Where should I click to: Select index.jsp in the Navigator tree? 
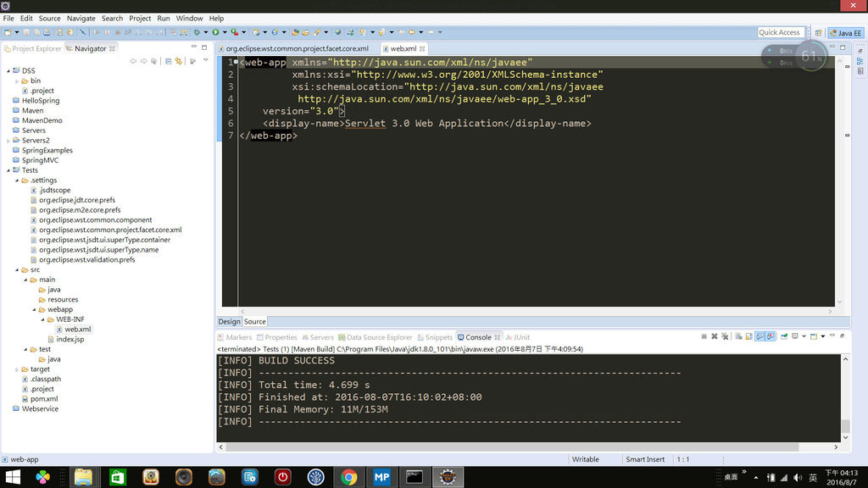click(70, 339)
